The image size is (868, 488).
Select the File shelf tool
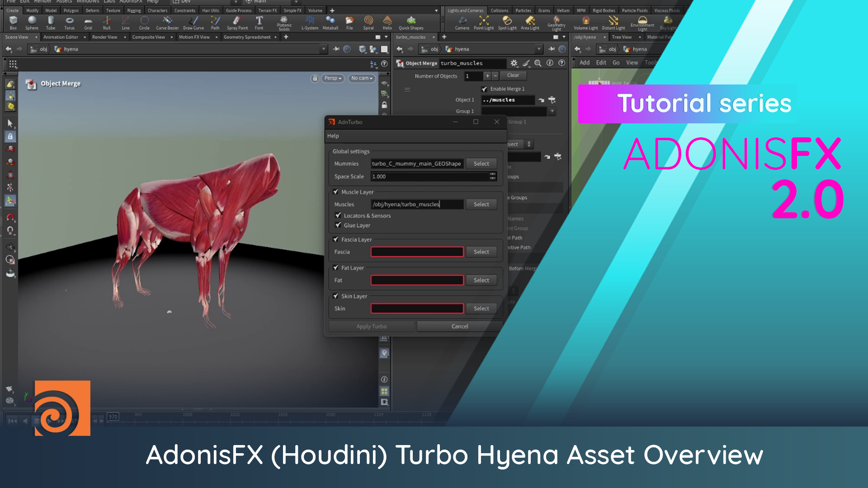[x=349, y=23]
